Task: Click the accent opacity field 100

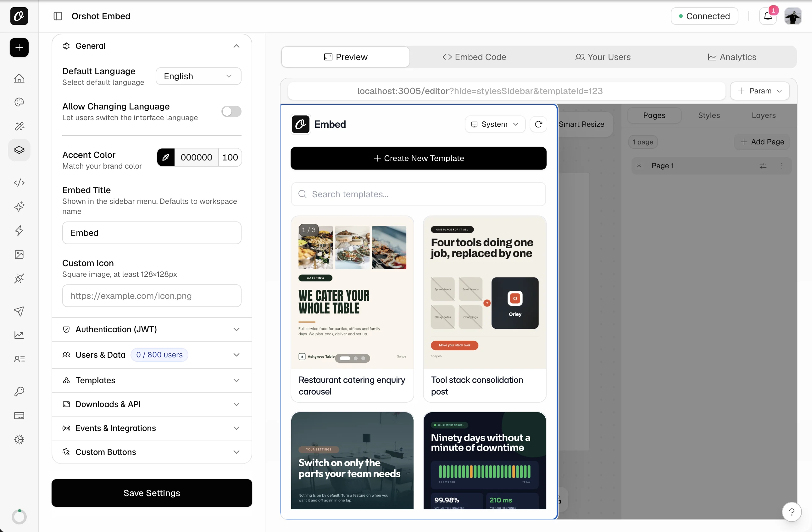Action: pyautogui.click(x=230, y=157)
